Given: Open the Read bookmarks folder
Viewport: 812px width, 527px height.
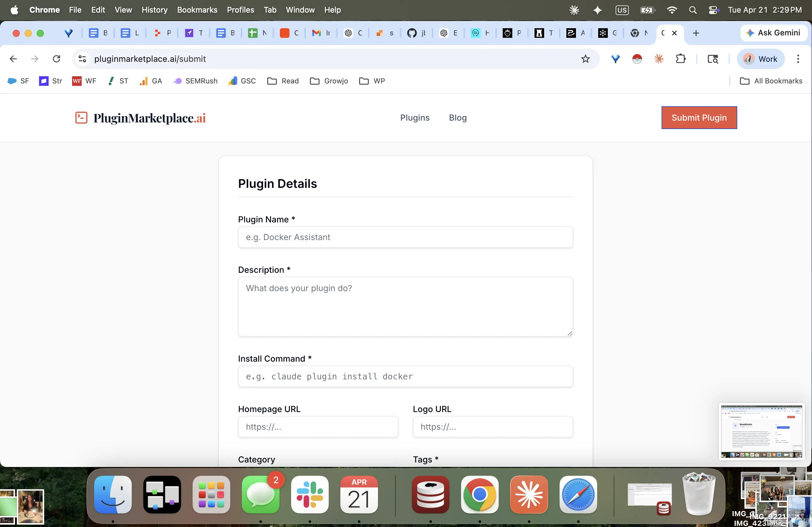Looking at the screenshot, I should point(283,81).
